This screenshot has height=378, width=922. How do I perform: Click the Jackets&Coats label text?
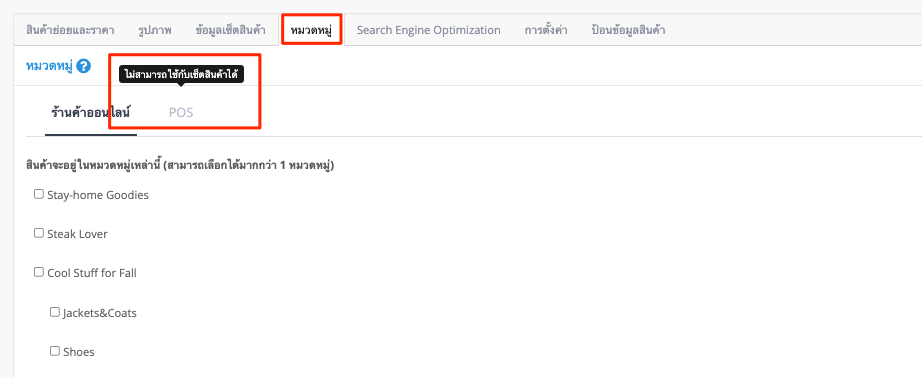(x=100, y=313)
